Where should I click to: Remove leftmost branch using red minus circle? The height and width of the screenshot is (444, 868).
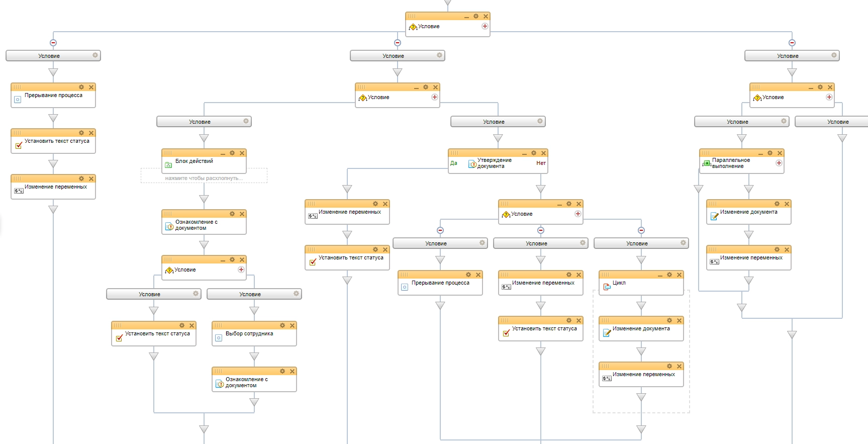click(53, 43)
